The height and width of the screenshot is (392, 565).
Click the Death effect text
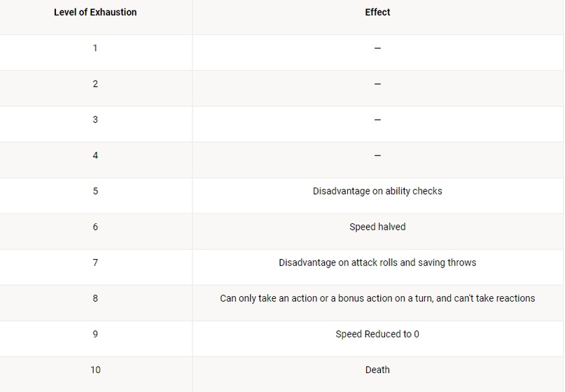pyautogui.click(x=377, y=370)
